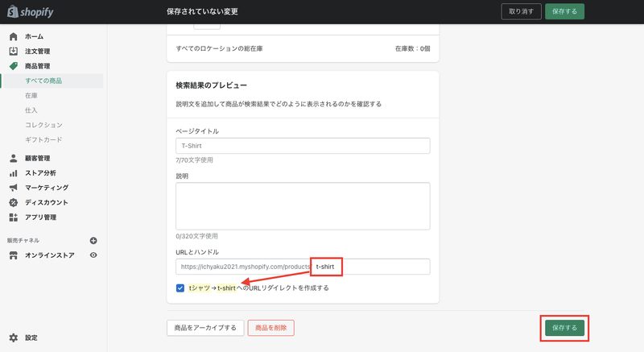Viewport: 644px width, 352px height.
Task: Click 在庫数：0個 text
Action: pyautogui.click(x=412, y=48)
